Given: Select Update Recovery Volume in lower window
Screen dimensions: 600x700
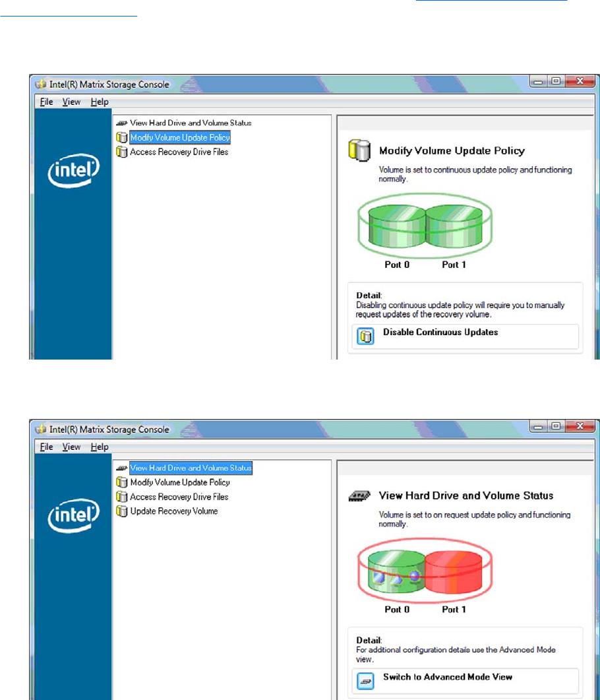Looking at the screenshot, I should pyautogui.click(x=174, y=511).
